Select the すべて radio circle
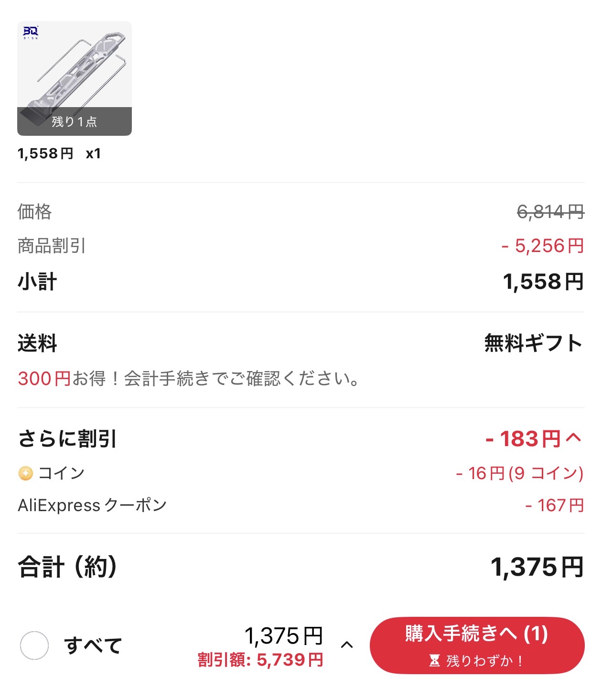 point(34,645)
